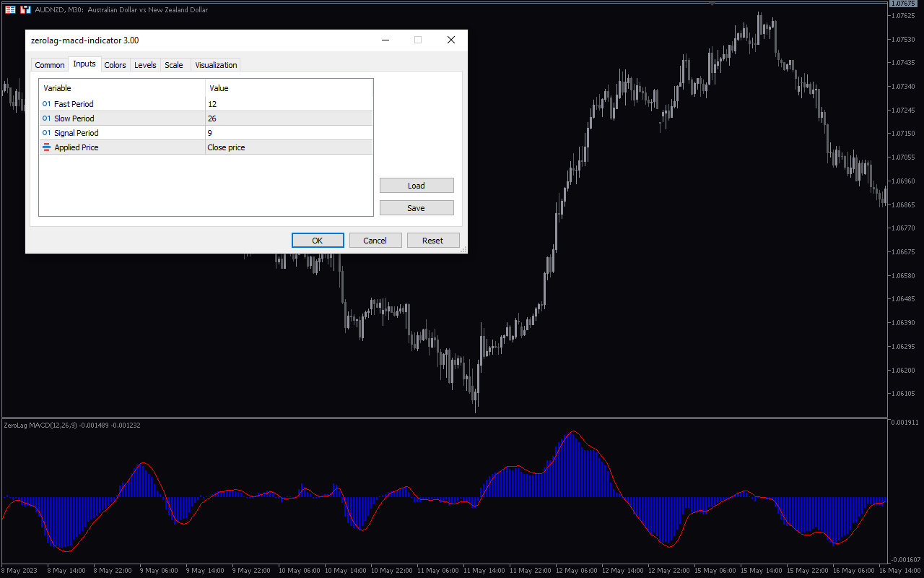This screenshot has height=578, width=924.
Task: Select the Applied Price row label
Action: tap(77, 147)
